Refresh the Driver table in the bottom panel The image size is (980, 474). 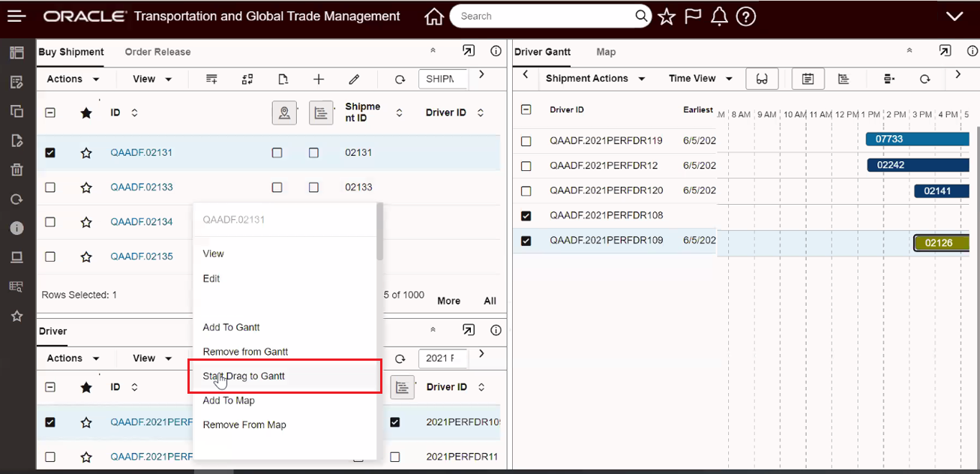[400, 358]
